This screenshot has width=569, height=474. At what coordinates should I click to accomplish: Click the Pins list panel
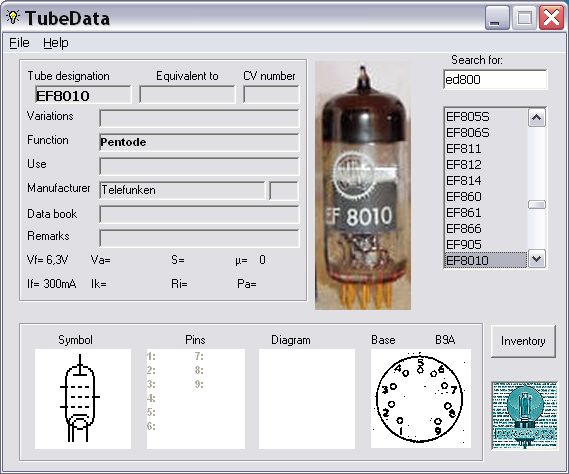[196, 399]
